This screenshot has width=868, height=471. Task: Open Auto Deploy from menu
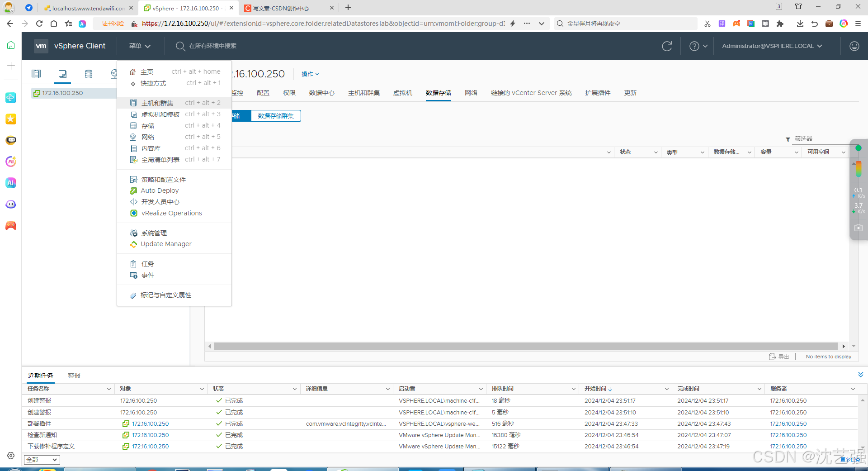coord(174,190)
